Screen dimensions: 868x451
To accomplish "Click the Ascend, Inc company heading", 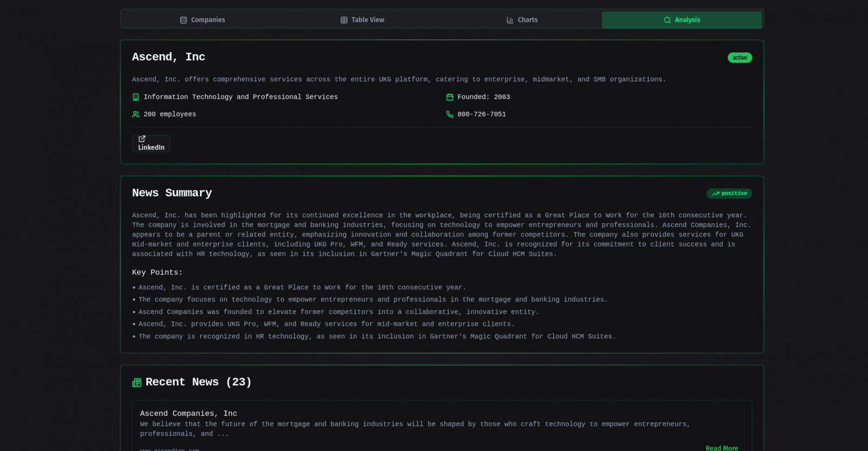I will 168,57.
